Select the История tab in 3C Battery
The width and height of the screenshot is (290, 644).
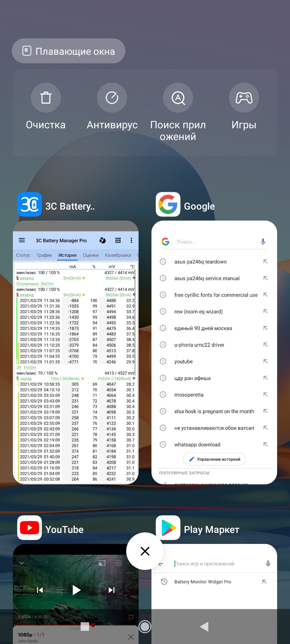tap(67, 255)
